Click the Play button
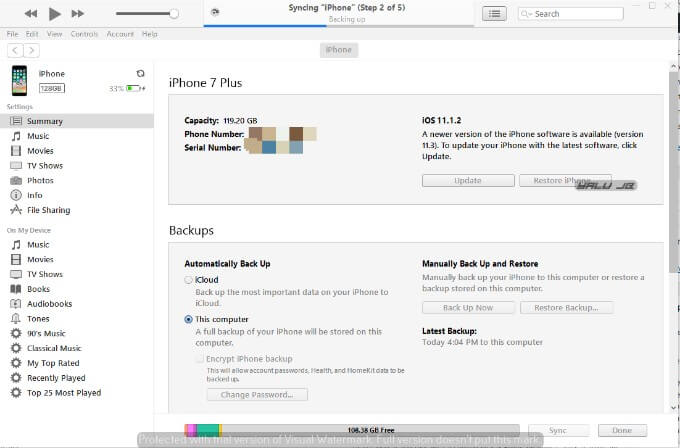Image resolution: width=680 pixels, height=448 pixels. click(55, 14)
